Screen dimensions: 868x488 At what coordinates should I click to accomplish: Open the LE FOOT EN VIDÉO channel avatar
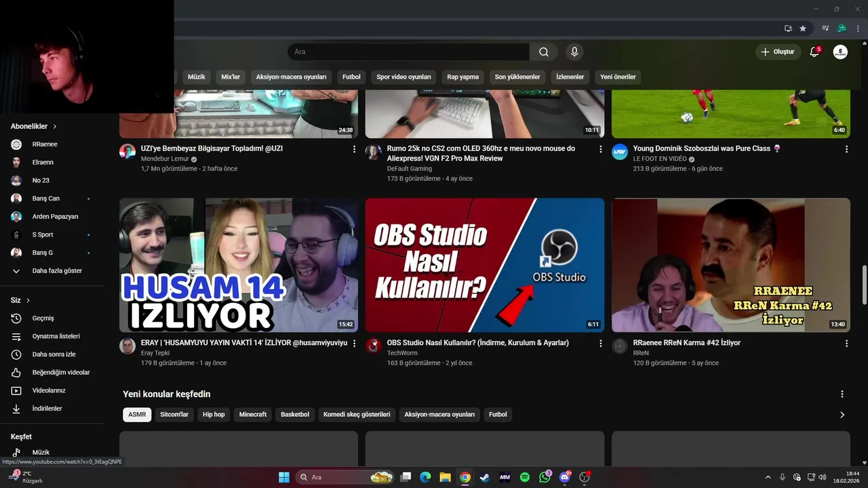[x=619, y=151]
